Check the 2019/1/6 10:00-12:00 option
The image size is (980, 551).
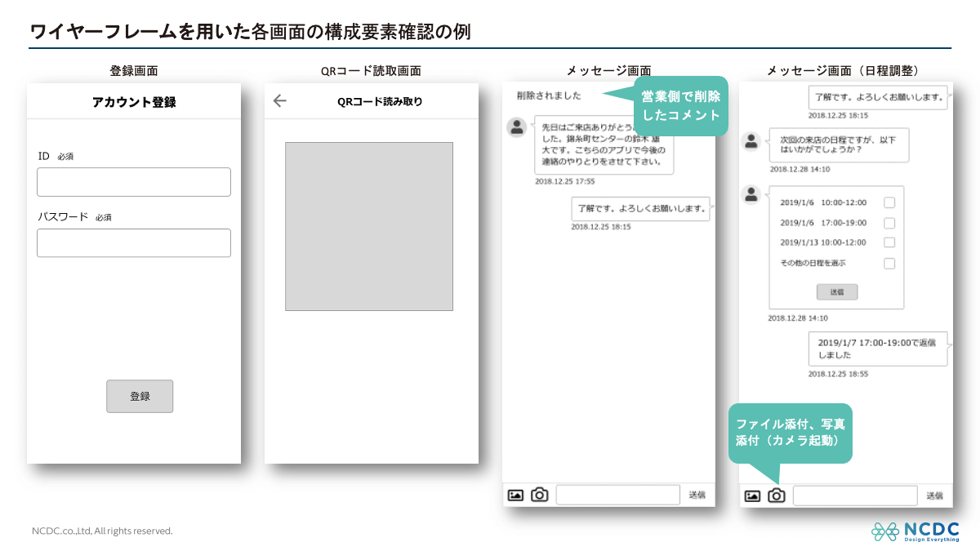[x=889, y=202]
